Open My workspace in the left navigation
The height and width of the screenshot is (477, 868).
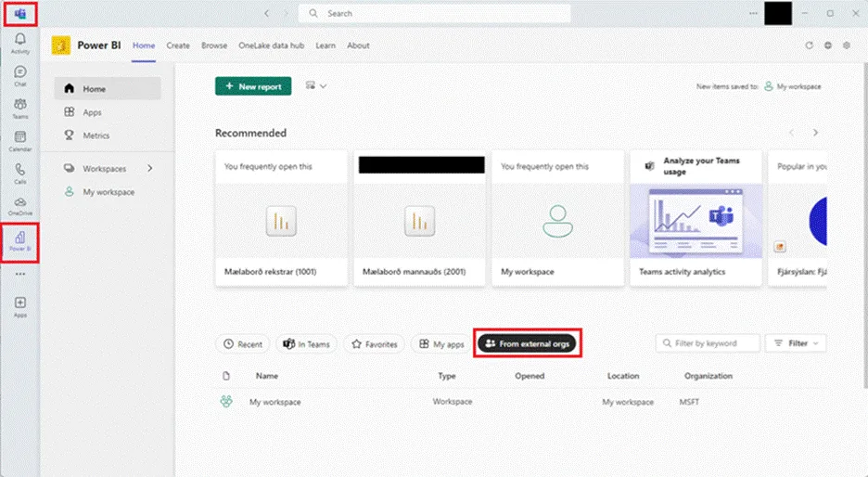[x=108, y=192]
